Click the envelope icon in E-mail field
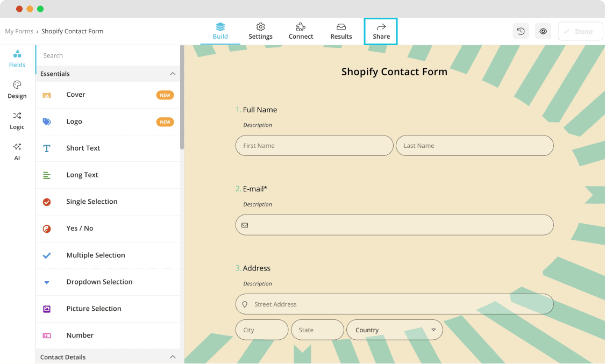The image size is (605, 364). (x=245, y=225)
